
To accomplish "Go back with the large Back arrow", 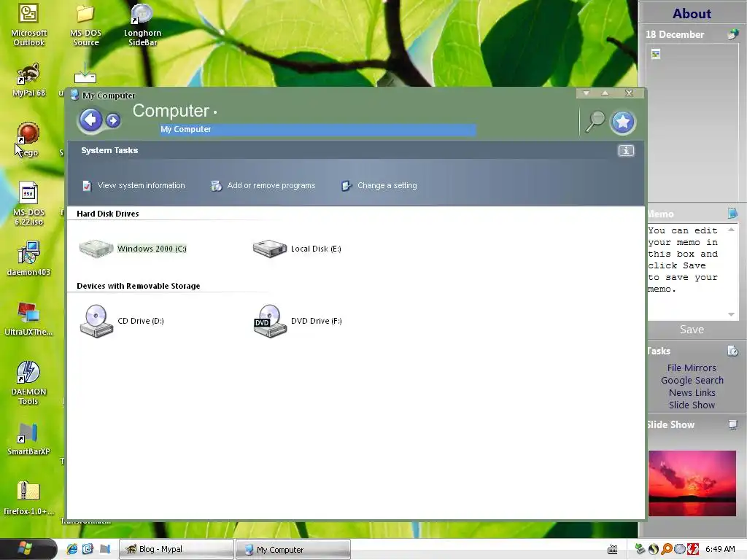I will pos(90,120).
